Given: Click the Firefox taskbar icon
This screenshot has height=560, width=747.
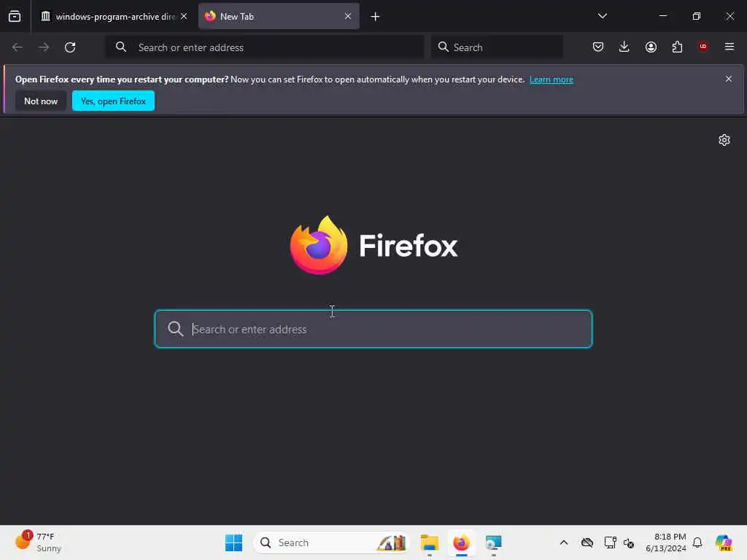Looking at the screenshot, I should [x=461, y=542].
